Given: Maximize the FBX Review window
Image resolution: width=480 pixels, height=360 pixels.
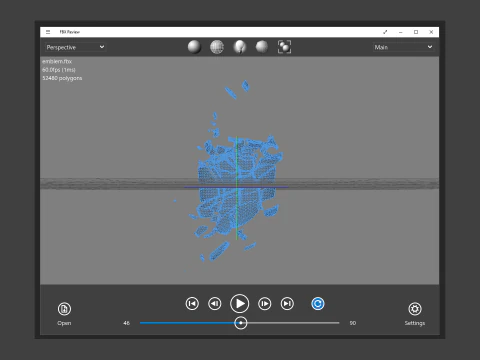Looking at the screenshot, I should [416, 32].
